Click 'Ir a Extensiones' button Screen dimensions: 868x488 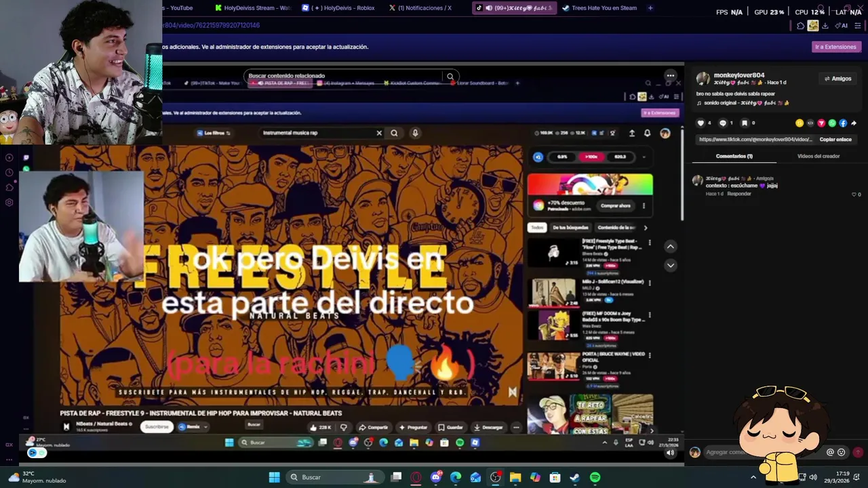835,47
